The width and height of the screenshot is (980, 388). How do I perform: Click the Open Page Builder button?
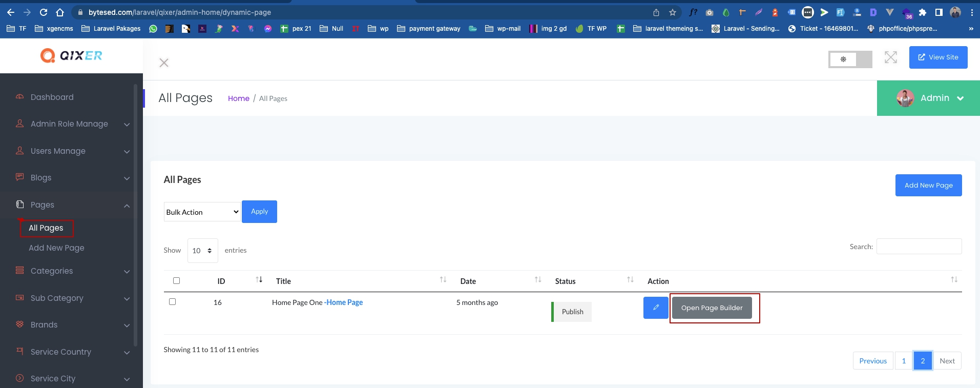point(712,308)
